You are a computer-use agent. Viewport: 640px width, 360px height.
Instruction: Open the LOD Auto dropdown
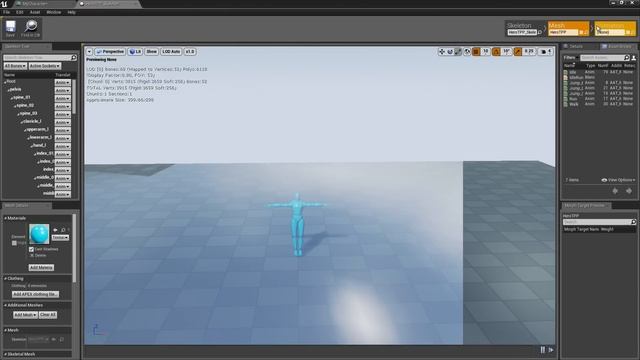click(171, 52)
